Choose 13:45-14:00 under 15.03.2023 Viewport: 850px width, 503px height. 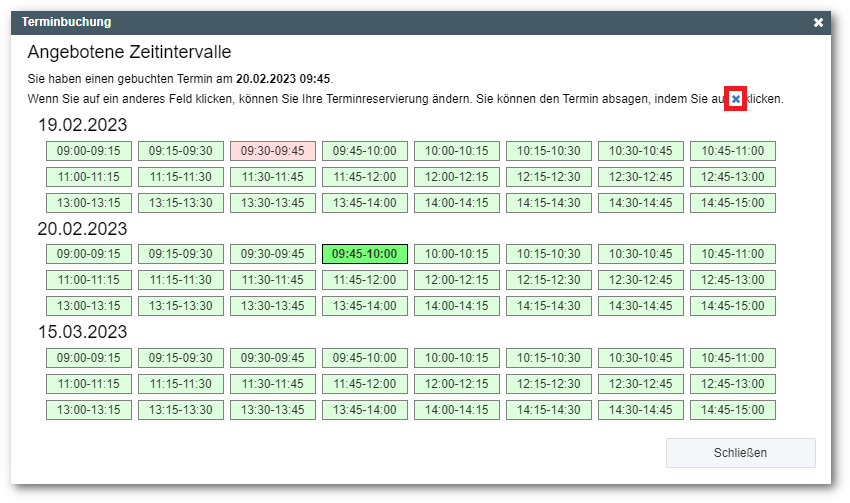click(365, 410)
